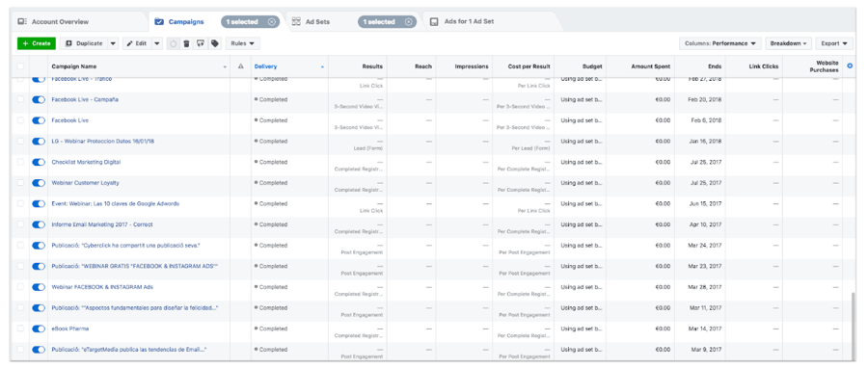This screenshot has width=868, height=368.
Task: Click the Account Overview tab icon
Action: [x=22, y=21]
